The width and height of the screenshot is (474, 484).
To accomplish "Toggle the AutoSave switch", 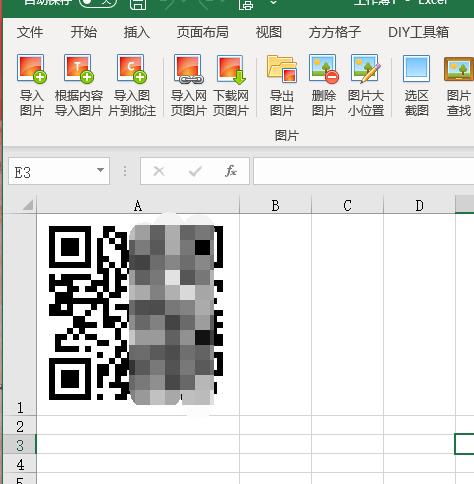I will point(98,3).
